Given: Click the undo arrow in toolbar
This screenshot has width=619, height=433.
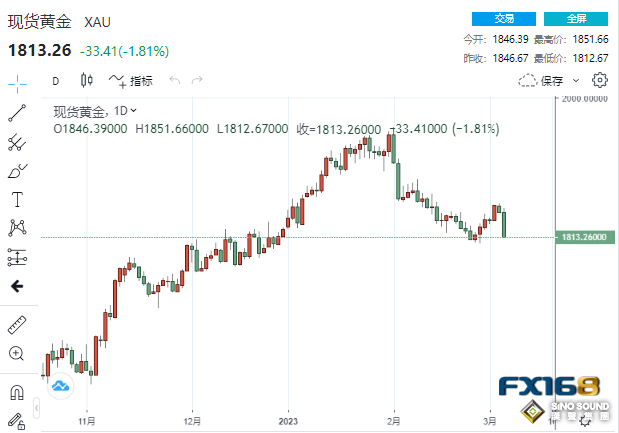Looking at the screenshot, I should click(174, 80).
